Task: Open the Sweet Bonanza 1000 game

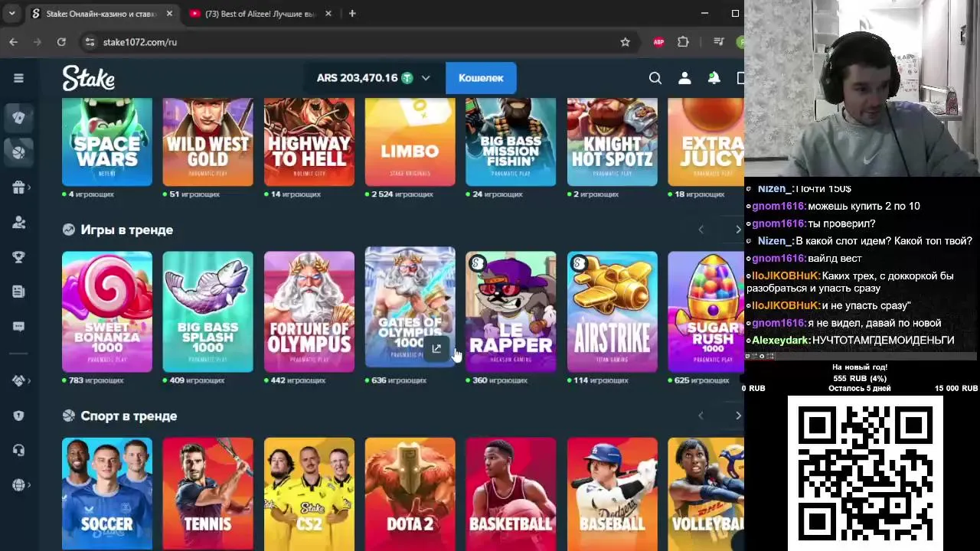Action: (107, 311)
